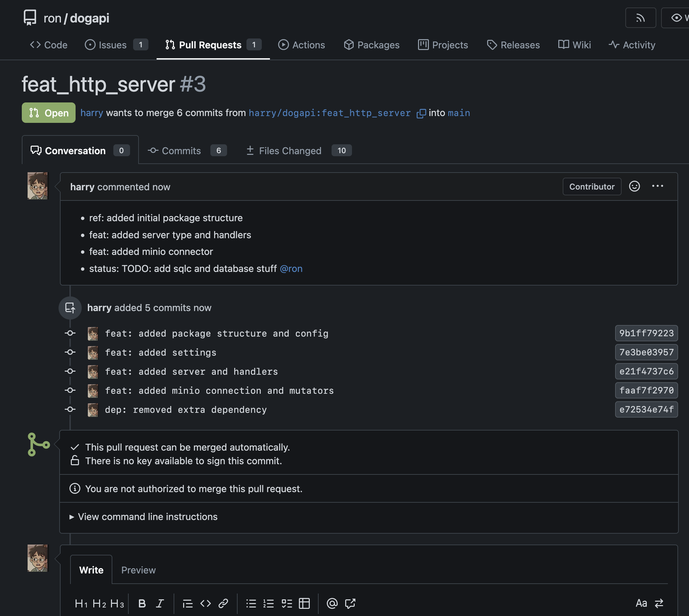Screen dimensions: 689x616
Task: Insert H2 heading in the comment editor
Action: [99, 603]
